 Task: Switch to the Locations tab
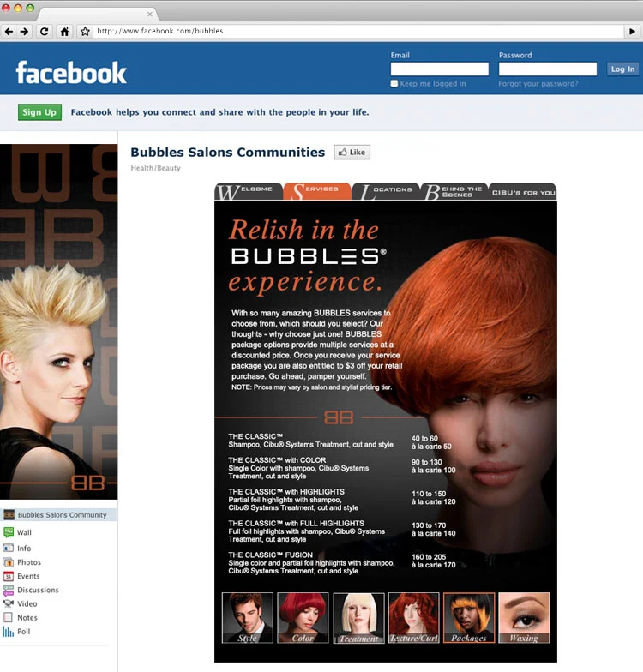(x=386, y=192)
